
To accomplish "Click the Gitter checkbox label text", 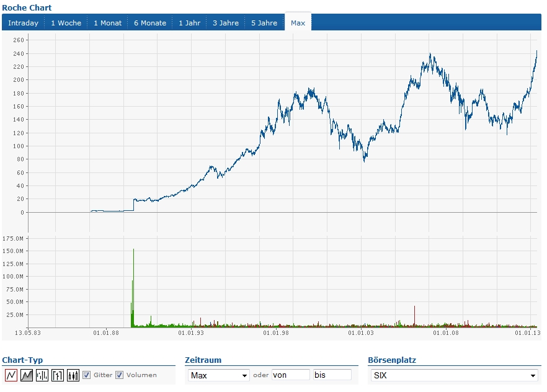I will pos(103,375).
